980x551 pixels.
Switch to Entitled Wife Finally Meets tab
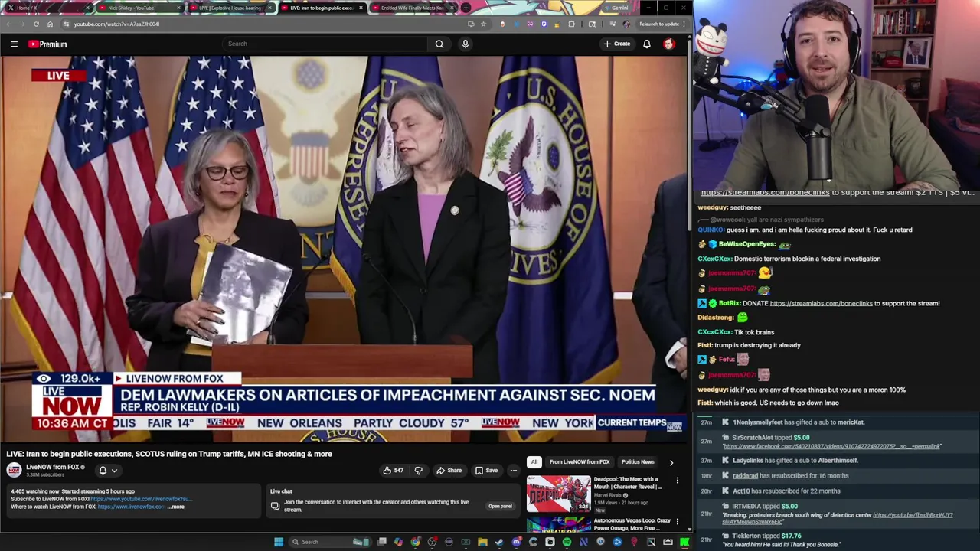pyautogui.click(x=412, y=8)
